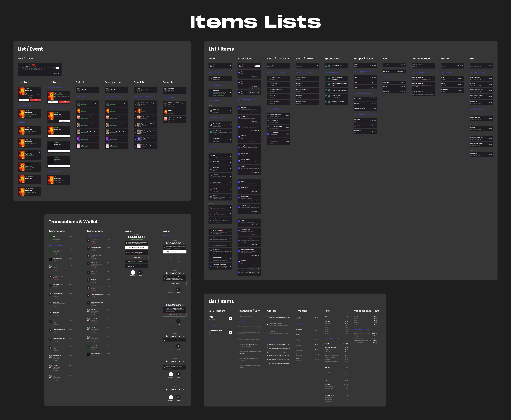Uncheck the Edit Event permission checkbox

point(239,108)
